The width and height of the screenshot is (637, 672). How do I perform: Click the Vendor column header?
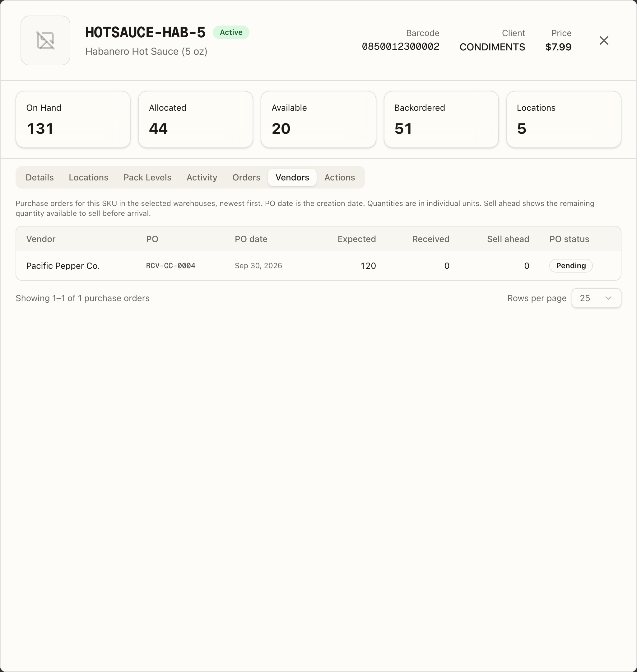coord(41,239)
